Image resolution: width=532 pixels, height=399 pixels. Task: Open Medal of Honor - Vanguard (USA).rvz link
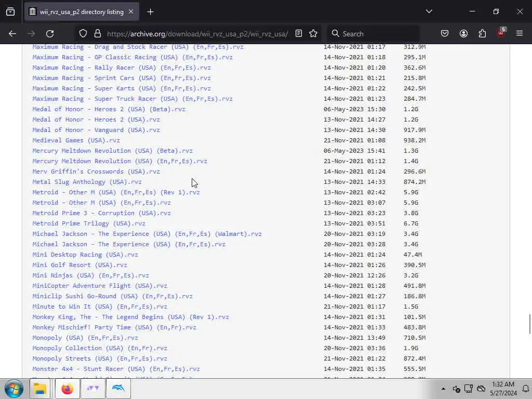pos(96,130)
